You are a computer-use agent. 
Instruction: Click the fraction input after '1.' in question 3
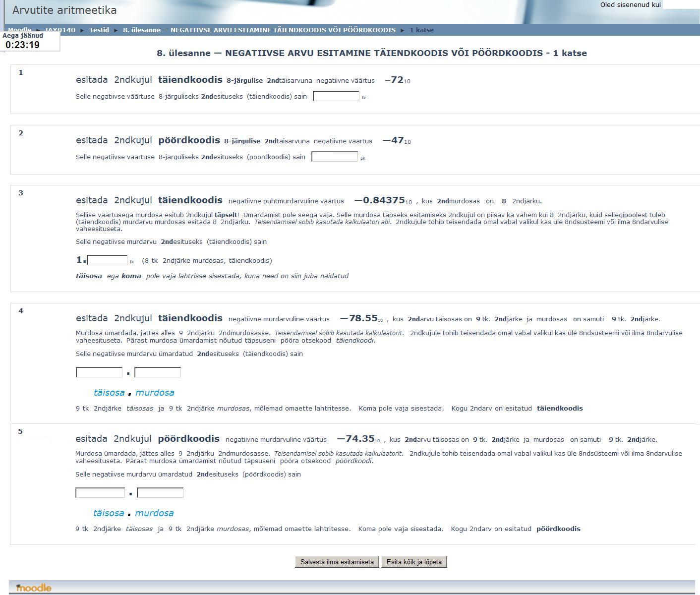click(x=107, y=260)
